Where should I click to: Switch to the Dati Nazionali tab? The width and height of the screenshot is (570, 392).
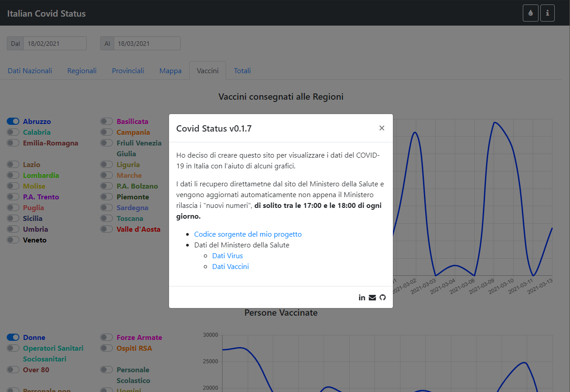tap(30, 70)
